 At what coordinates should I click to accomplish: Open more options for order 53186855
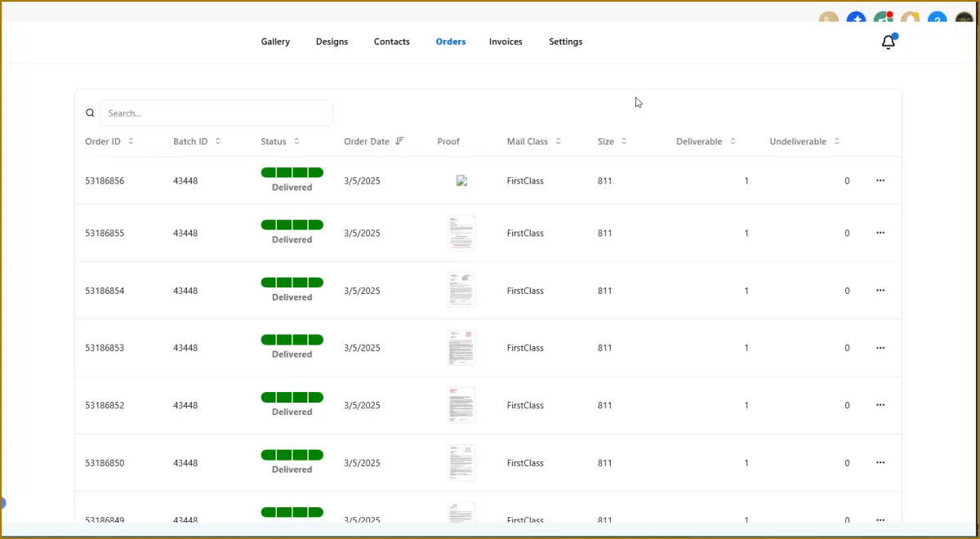[x=880, y=233]
